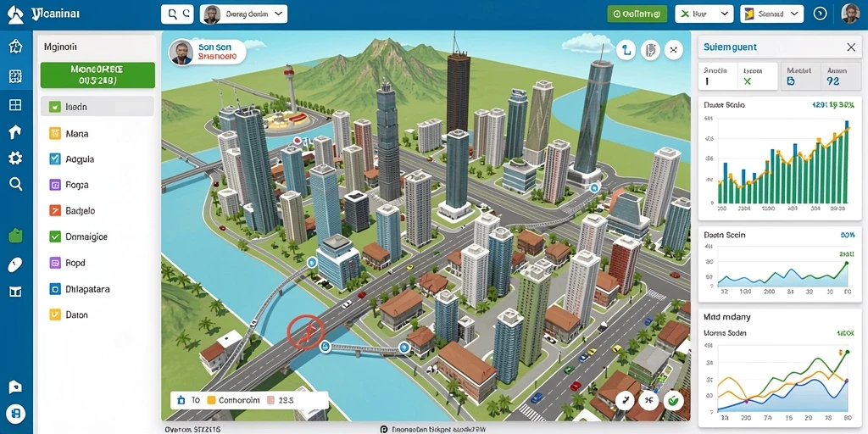Select the Anen tab showing 92
This screenshot has width=868, height=434.
837,75
